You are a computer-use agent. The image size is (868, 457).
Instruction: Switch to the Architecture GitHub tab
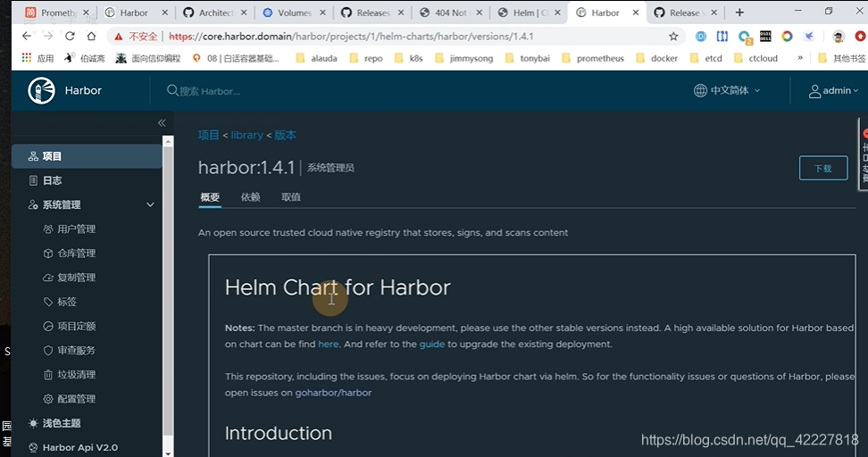pyautogui.click(x=215, y=12)
